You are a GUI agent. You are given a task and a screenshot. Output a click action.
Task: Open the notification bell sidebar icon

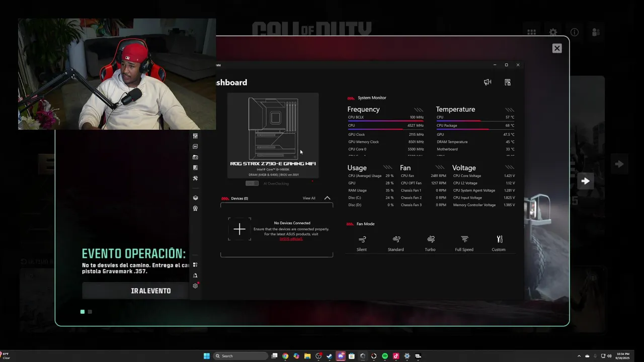point(195,275)
